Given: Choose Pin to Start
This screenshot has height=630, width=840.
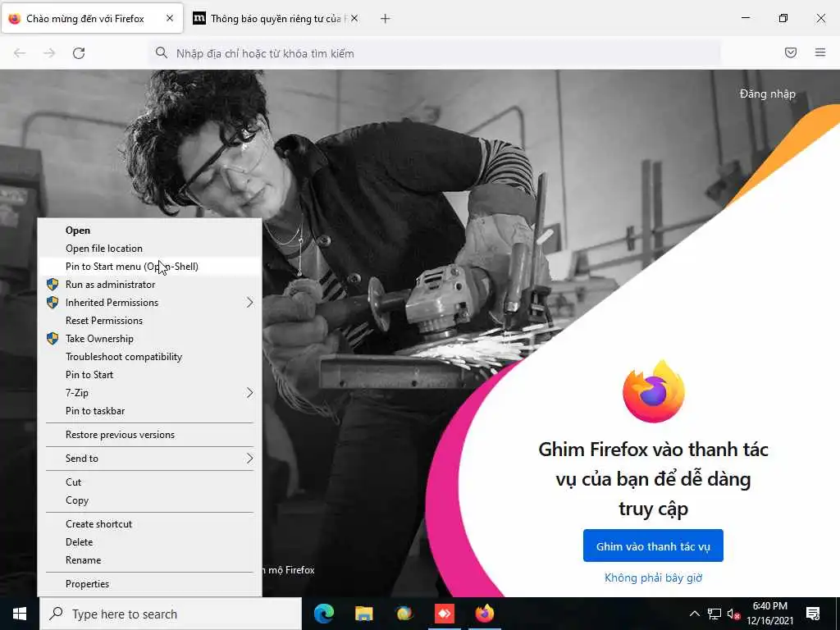Looking at the screenshot, I should 150,374.
